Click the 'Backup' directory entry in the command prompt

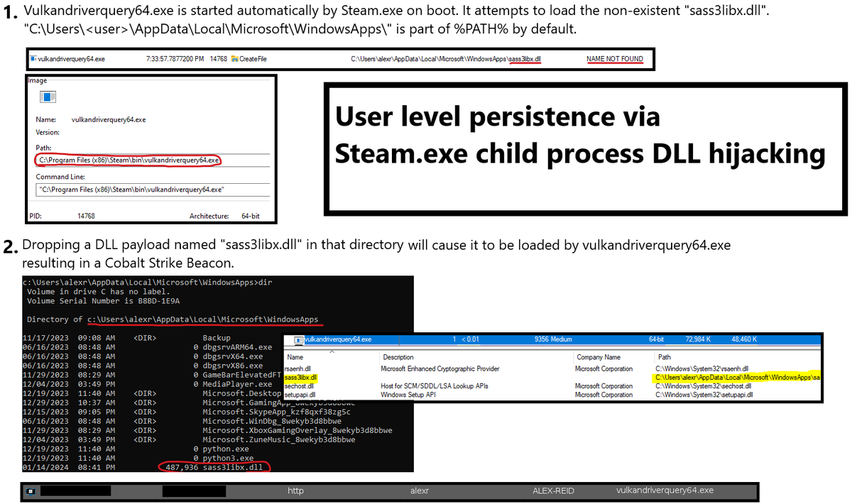point(217,338)
